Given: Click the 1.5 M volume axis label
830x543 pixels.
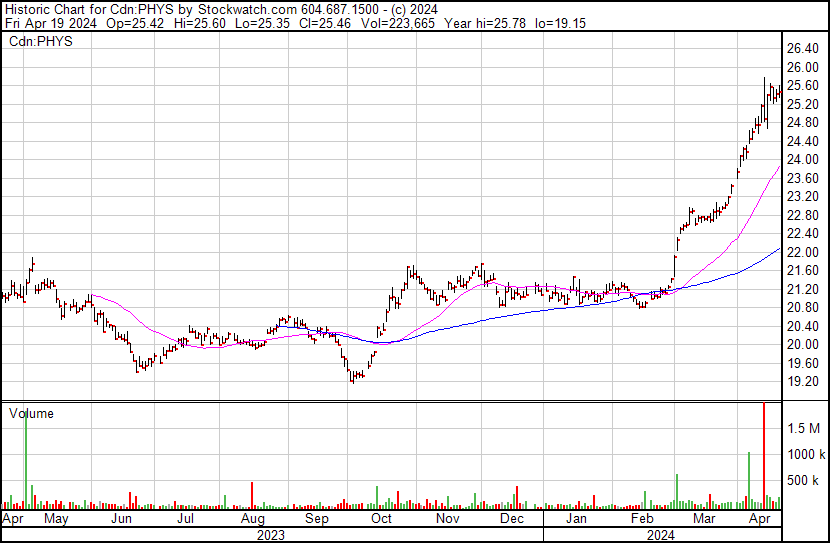Looking at the screenshot, I should tap(805, 428).
